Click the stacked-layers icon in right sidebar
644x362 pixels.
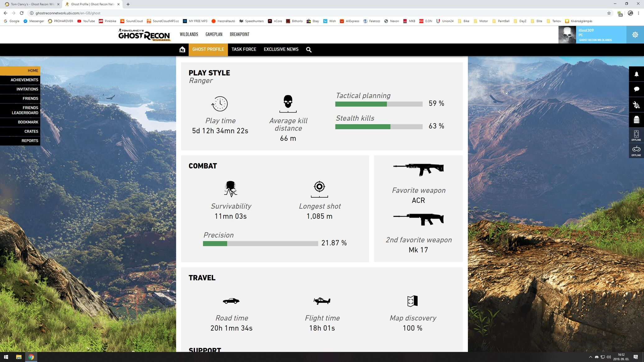point(636,120)
